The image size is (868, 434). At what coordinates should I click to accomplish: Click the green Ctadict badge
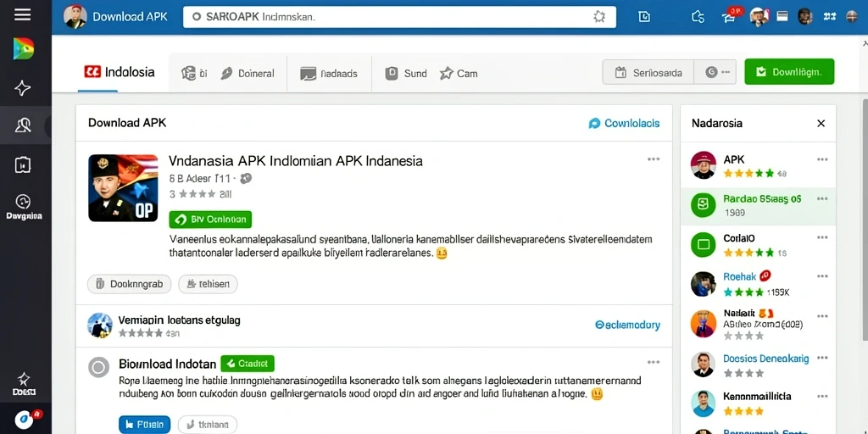pyautogui.click(x=248, y=364)
